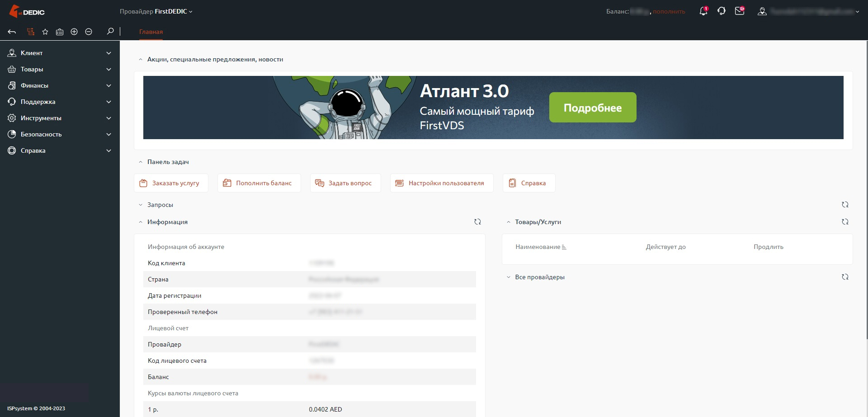
Task: Click the Код клиента row
Action: point(310,263)
